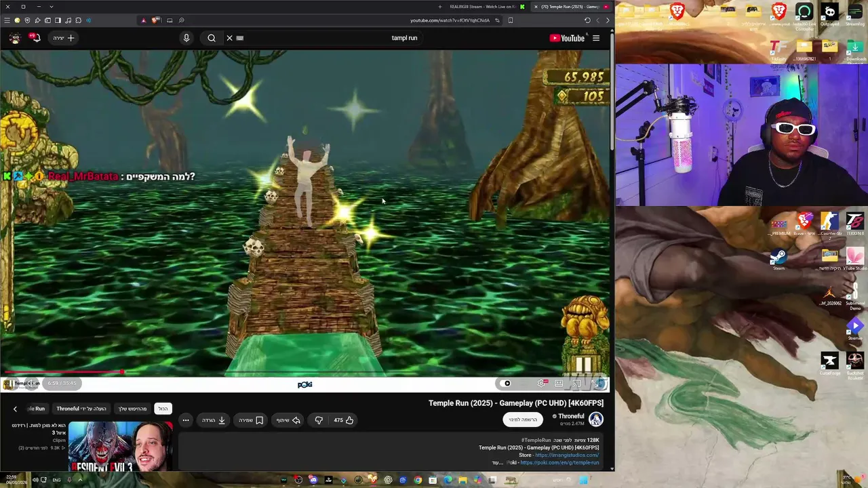This screenshot has height=488, width=868.
Task: Open the imangistudios.com store link
Action: click(567, 455)
